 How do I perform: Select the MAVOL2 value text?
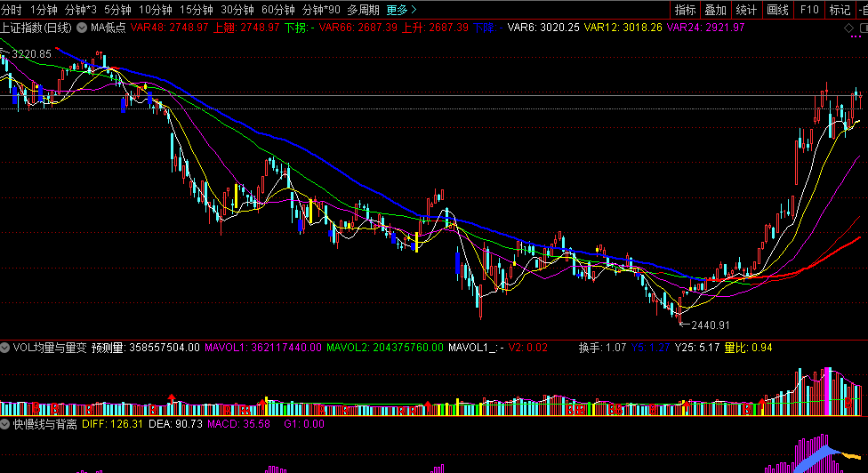(x=385, y=348)
